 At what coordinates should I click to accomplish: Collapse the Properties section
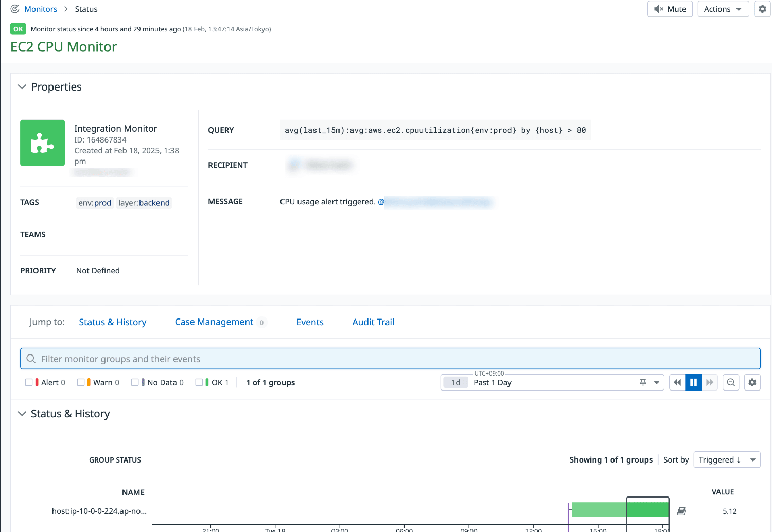[22, 87]
